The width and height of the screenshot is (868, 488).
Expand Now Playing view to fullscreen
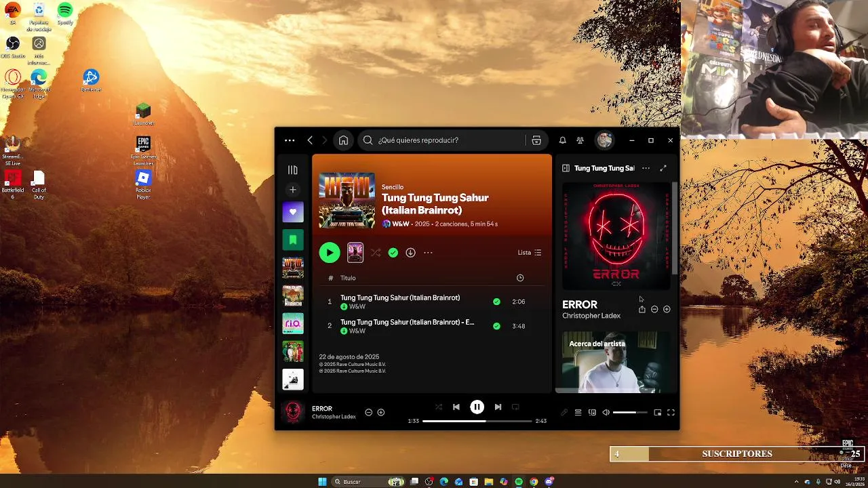(663, 168)
